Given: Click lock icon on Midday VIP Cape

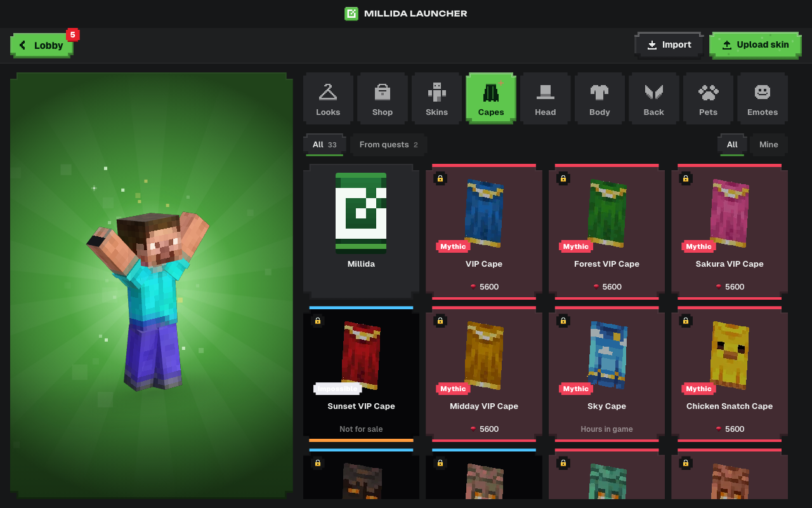Looking at the screenshot, I should pos(440,321).
